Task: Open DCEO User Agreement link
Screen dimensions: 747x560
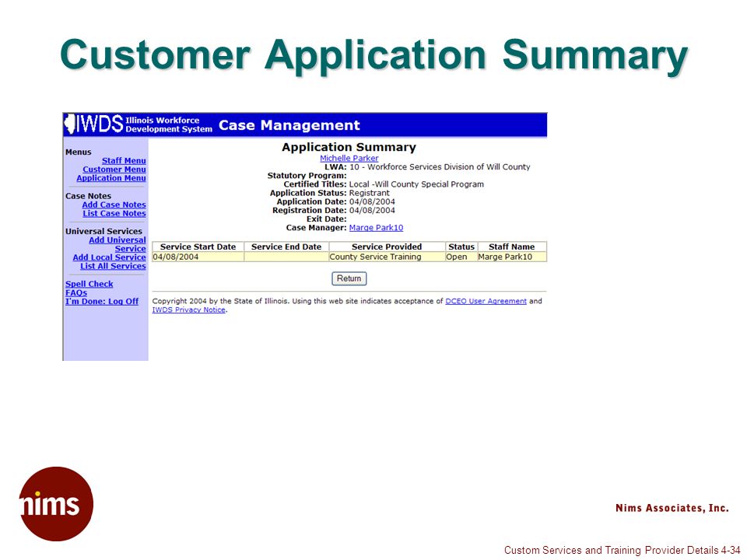Action: tap(486, 301)
